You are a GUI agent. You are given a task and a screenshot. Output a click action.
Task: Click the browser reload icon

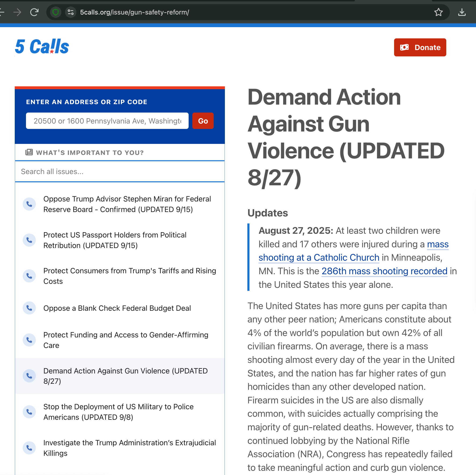click(x=34, y=12)
